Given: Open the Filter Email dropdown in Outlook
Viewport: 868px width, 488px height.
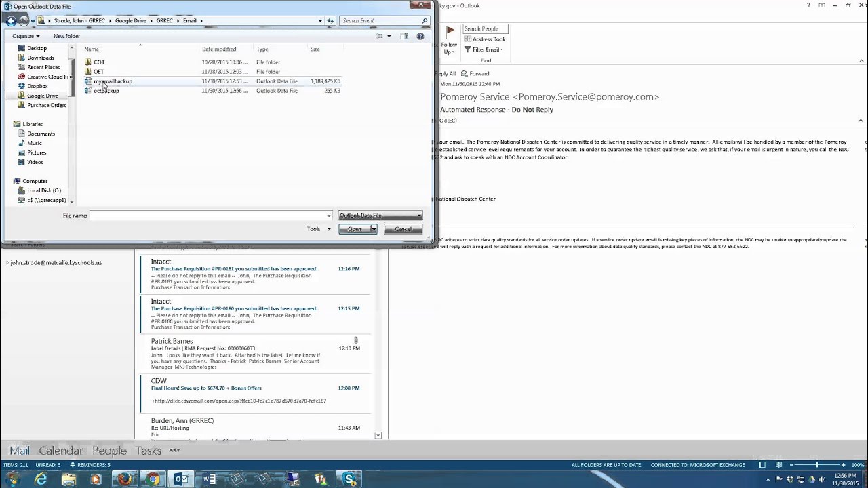Looking at the screenshot, I should coord(484,49).
